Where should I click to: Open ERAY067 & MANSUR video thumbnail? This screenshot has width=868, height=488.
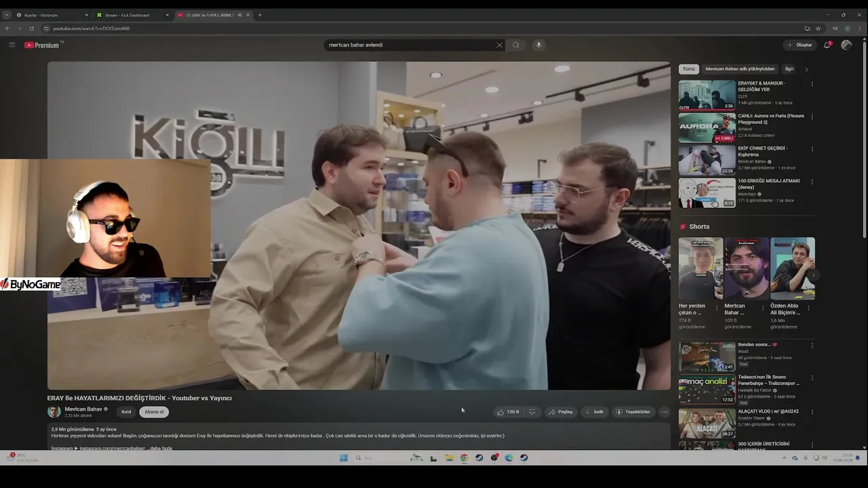click(707, 95)
